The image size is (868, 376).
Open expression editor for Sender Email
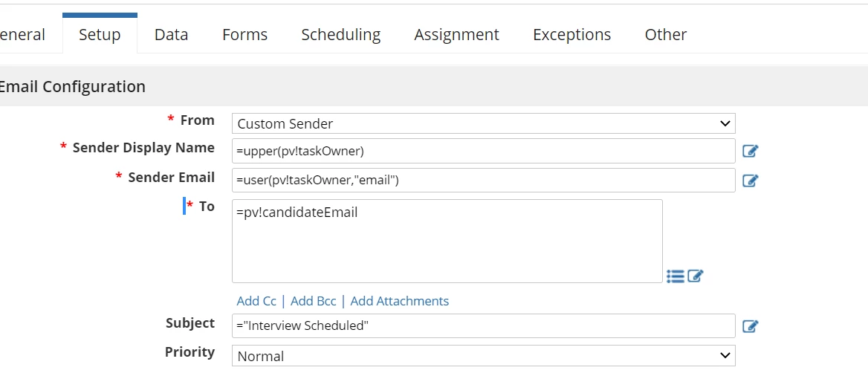[x=750, y=181]
